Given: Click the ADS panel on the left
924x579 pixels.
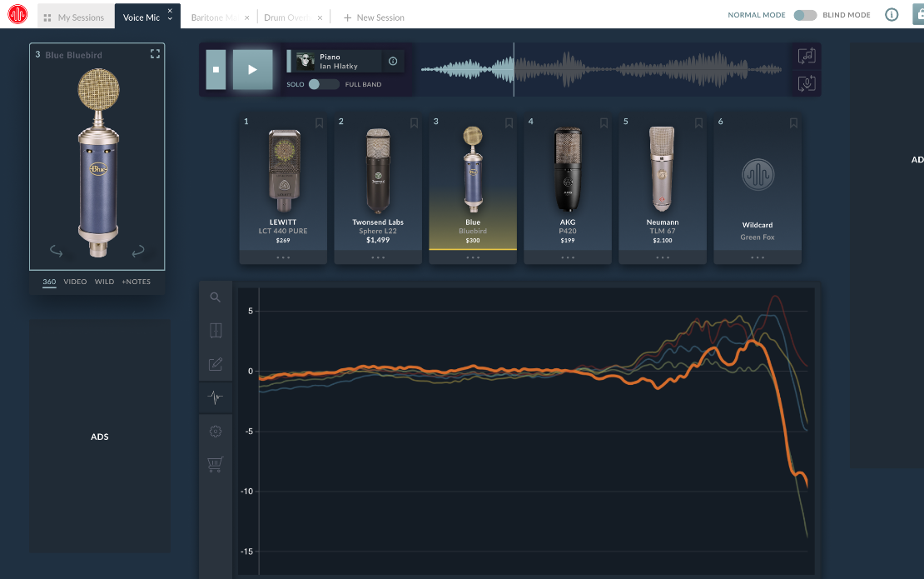Looking at the screenshot, I should point(100,437).
